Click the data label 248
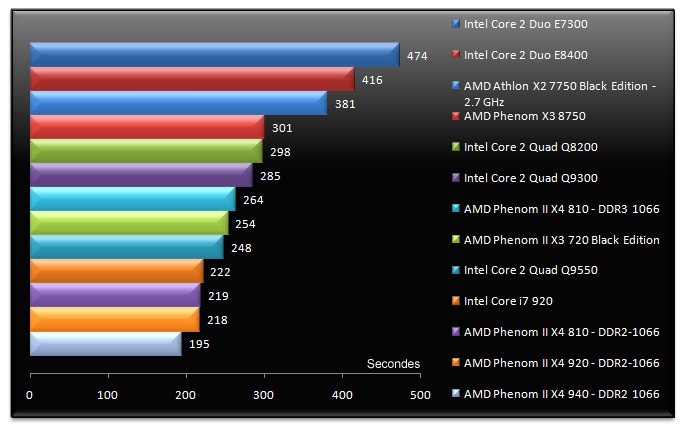The image size is (685, 431). tap(241, 248)
